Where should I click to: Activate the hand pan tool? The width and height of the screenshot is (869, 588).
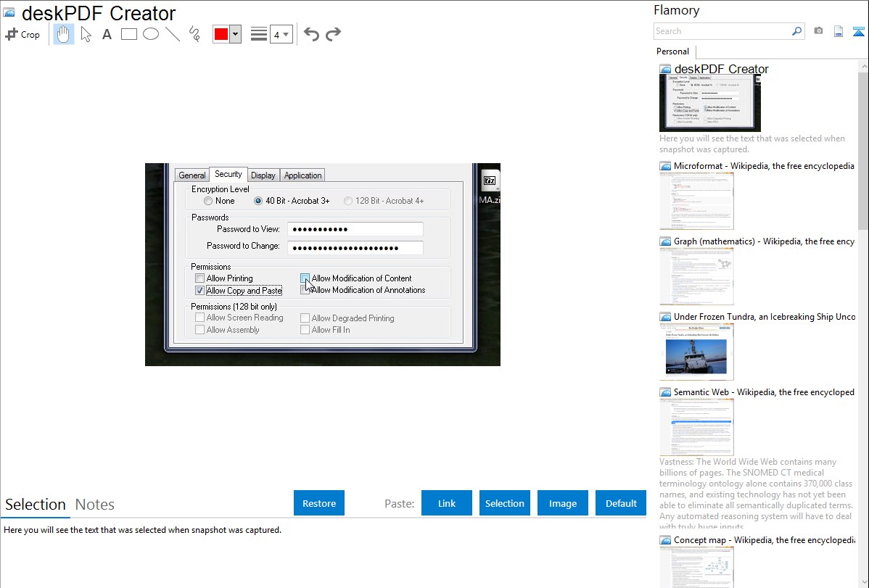(x=64, y=34)
